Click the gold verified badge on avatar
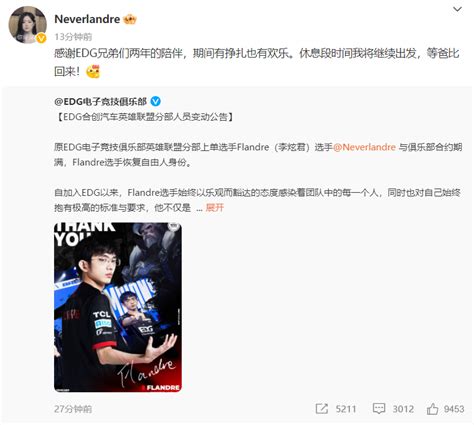 click(x=41, y=38)
